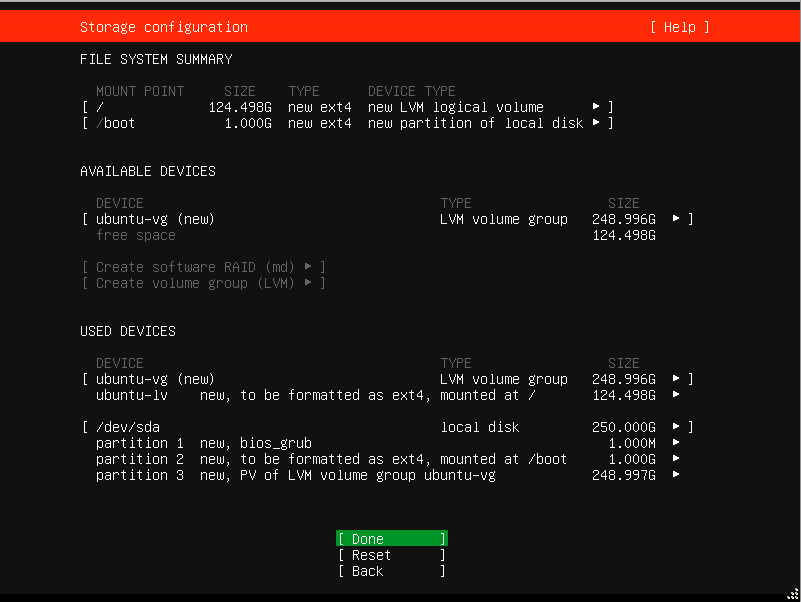Expand the options for the / mount point

(597, 107)
